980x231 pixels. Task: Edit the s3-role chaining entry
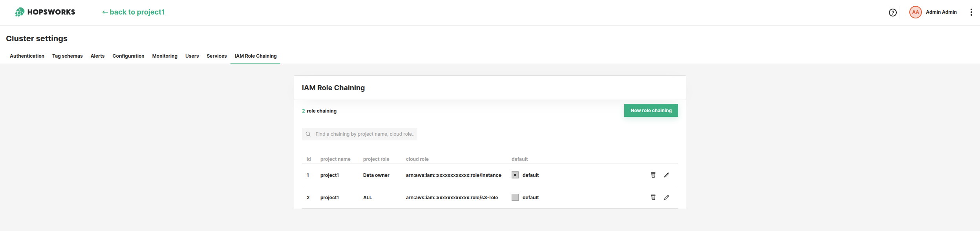coord(666,197)
